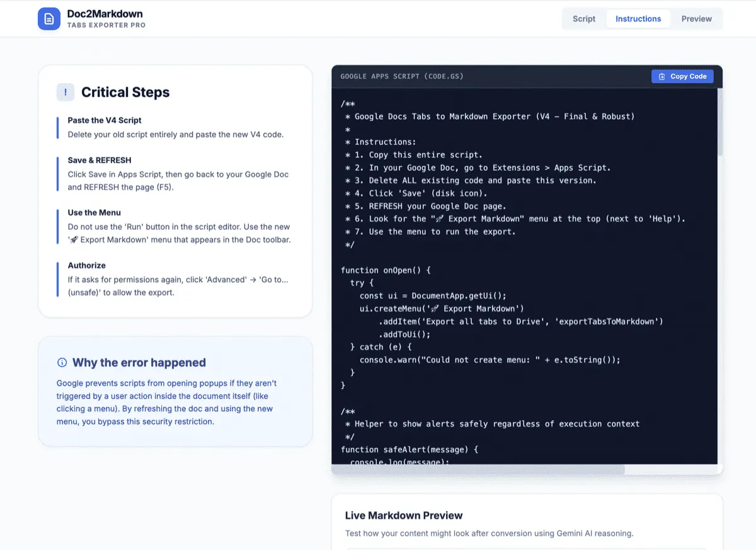The height and width of the screenshot is (550, 756).
Task: Open the Preview tab
Action: coord(696,19)
